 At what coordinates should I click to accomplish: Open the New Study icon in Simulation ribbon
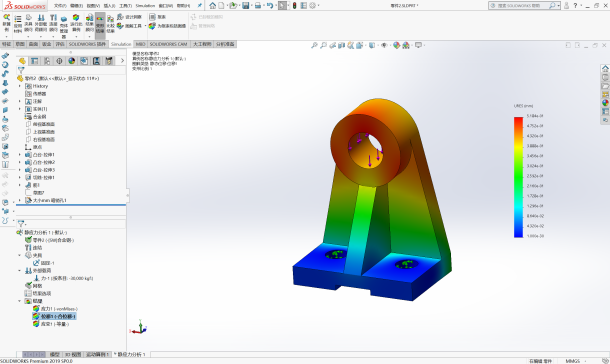7,24
